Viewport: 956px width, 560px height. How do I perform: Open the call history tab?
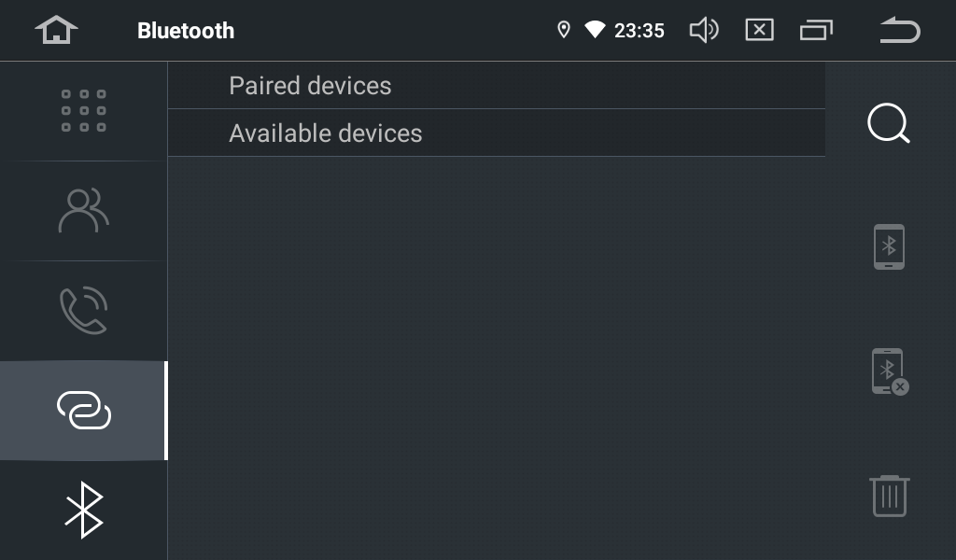[83, 311]
